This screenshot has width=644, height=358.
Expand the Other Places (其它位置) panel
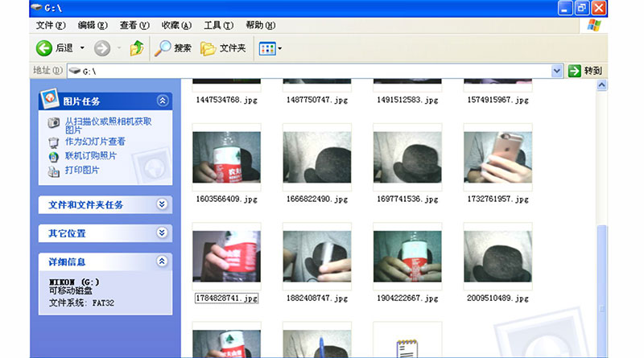[x=163, y=232]
